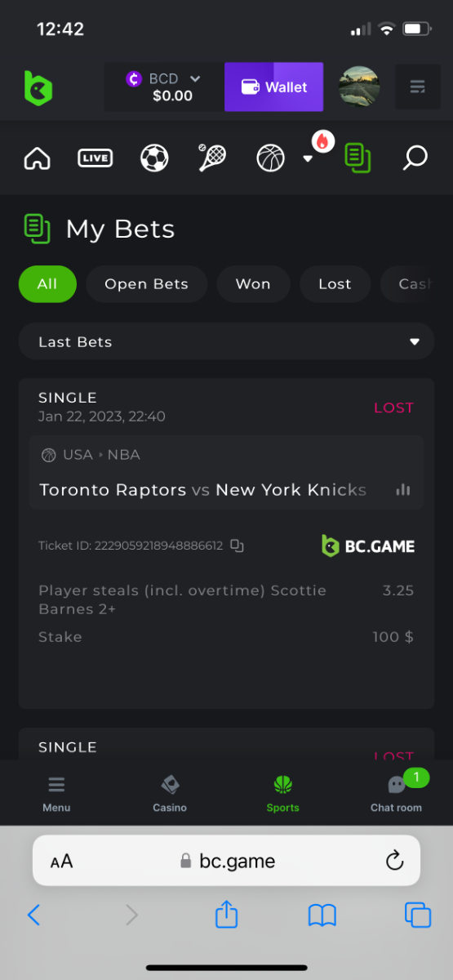
Task: Open the Chat room tab
Action: point(397,793)
